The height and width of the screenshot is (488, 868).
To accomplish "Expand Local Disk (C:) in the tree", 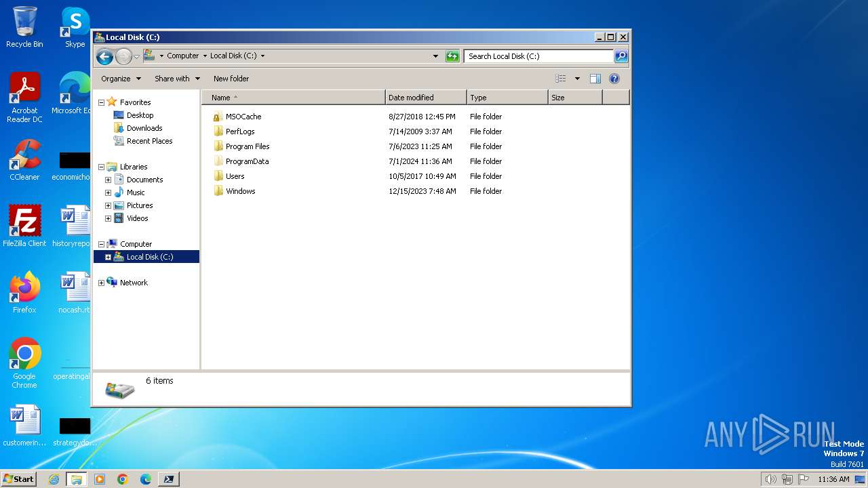I will tap(108, 257).
